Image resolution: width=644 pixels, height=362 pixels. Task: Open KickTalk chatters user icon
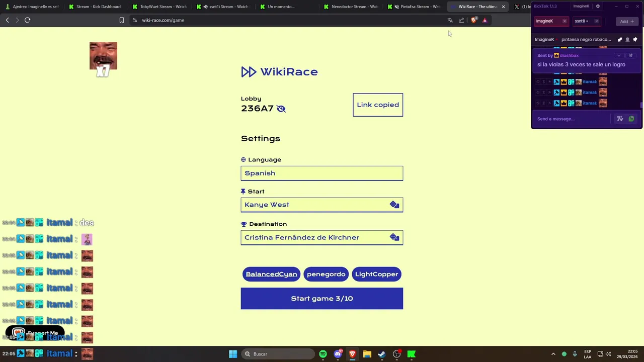pyautogui.click(x=627, y=40)
